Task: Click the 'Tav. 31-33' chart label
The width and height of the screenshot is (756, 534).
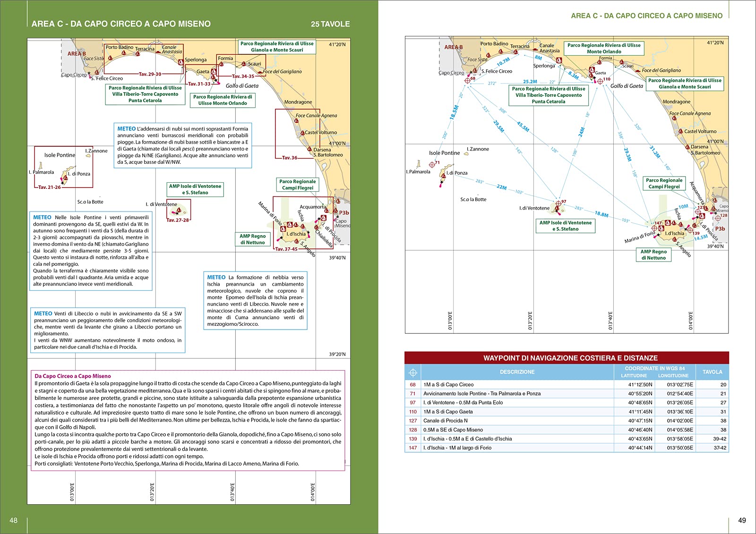Action: tap(199, 84)
